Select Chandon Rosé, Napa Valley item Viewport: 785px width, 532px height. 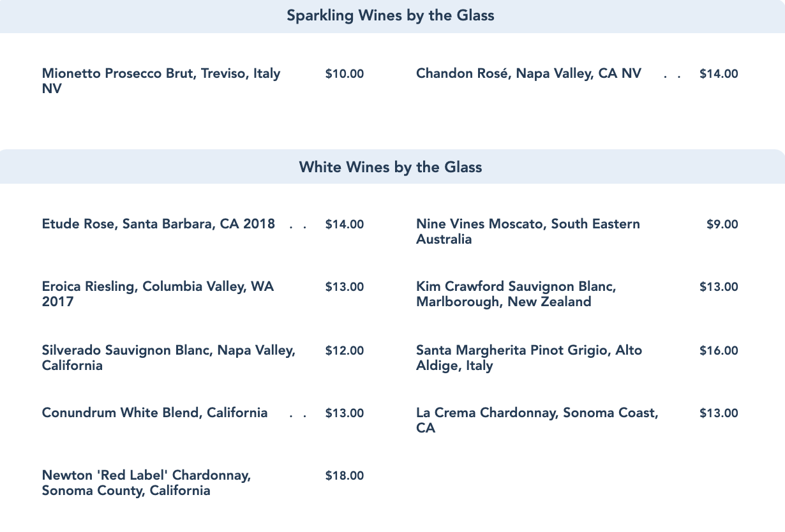tap(528, 73)
